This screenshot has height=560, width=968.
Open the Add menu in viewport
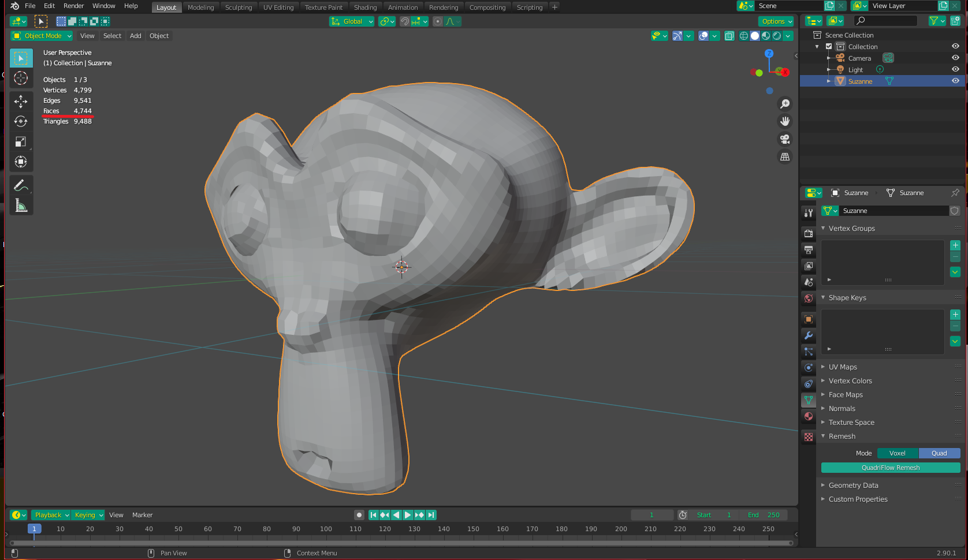click(136, 36)
